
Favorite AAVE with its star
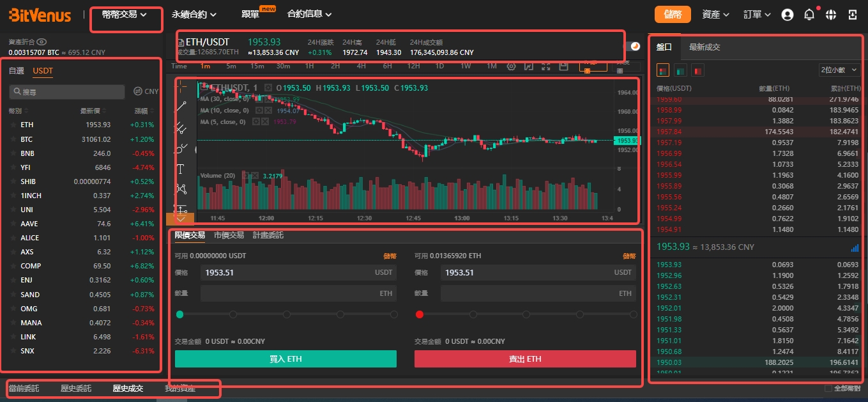13,224
